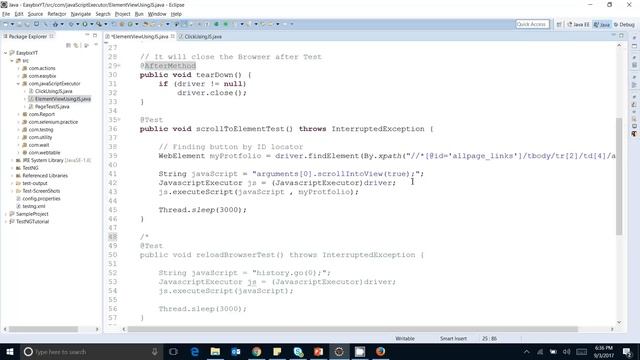Click the Open Perspective icon
Screen dimensions: 640x360
[559, 24]
